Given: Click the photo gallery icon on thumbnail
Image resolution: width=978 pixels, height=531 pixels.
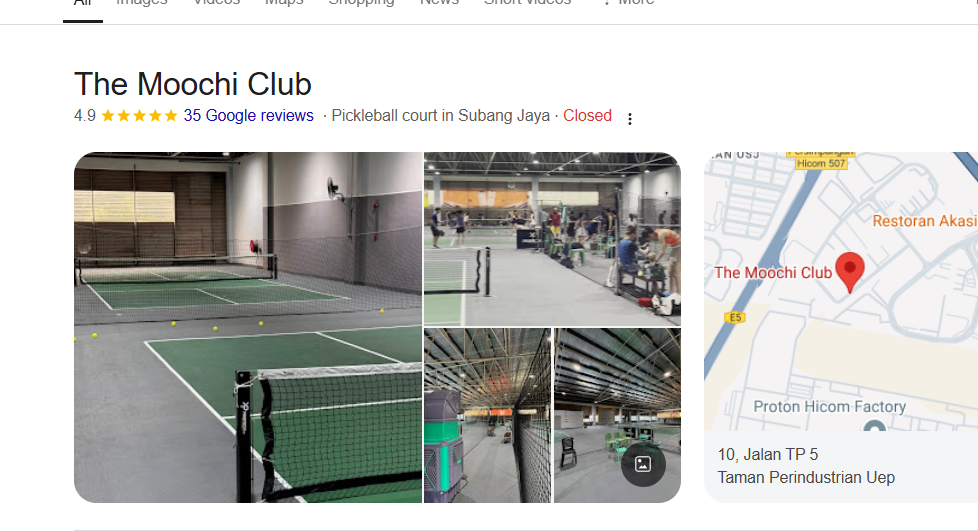Looking at the screenshot, I should 643,464.
